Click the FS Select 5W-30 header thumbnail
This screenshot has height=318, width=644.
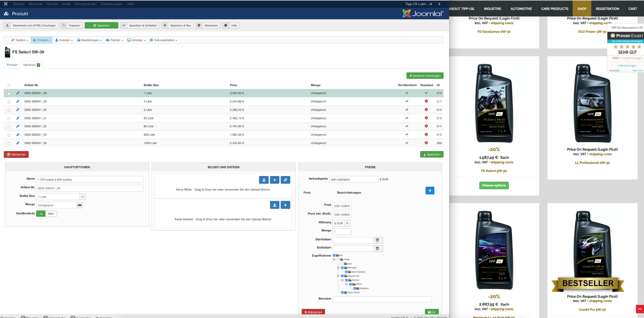coord(7,52)
